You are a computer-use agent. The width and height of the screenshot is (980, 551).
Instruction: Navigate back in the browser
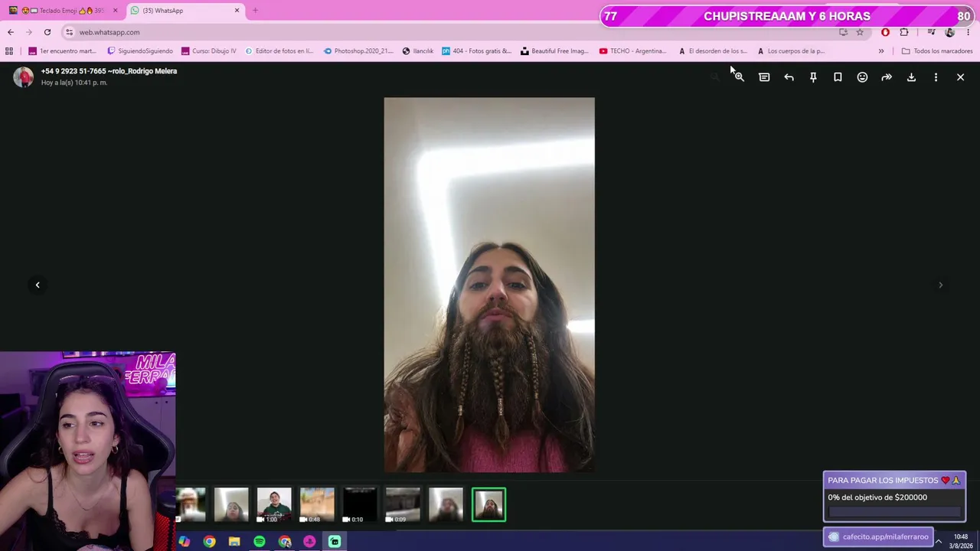[x=11, y=32]
